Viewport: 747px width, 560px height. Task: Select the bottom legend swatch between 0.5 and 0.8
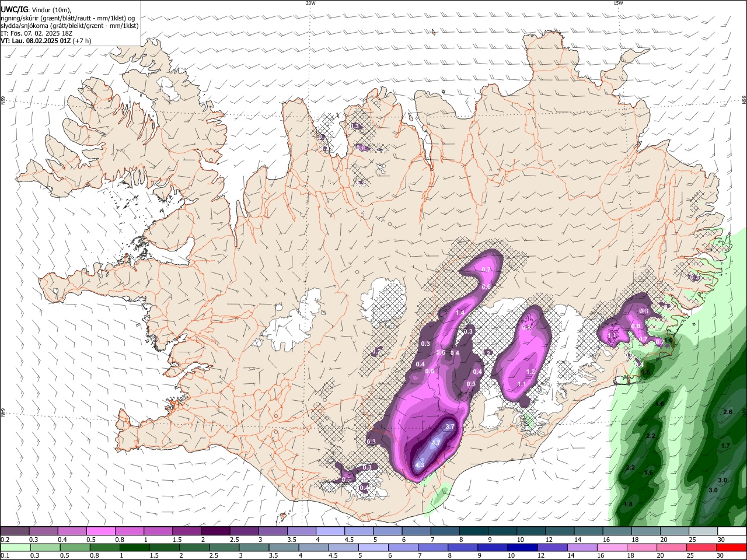75,548
